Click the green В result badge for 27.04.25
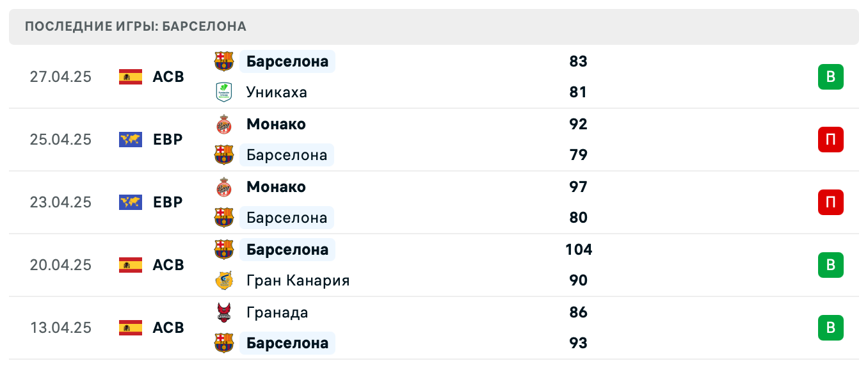 [x=831, y=76]
